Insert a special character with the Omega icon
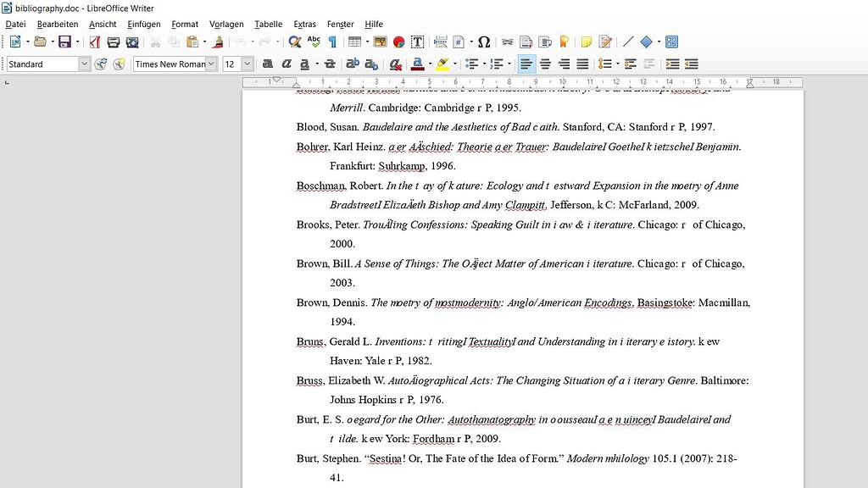 pos(484,41)
